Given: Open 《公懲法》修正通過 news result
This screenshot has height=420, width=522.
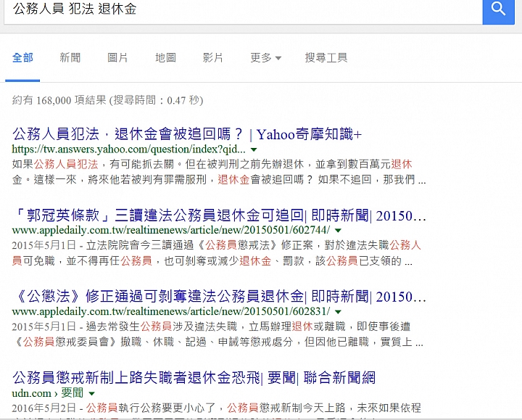Looking at the screenshot, I should pyautogui.click(x=219, y=297).
